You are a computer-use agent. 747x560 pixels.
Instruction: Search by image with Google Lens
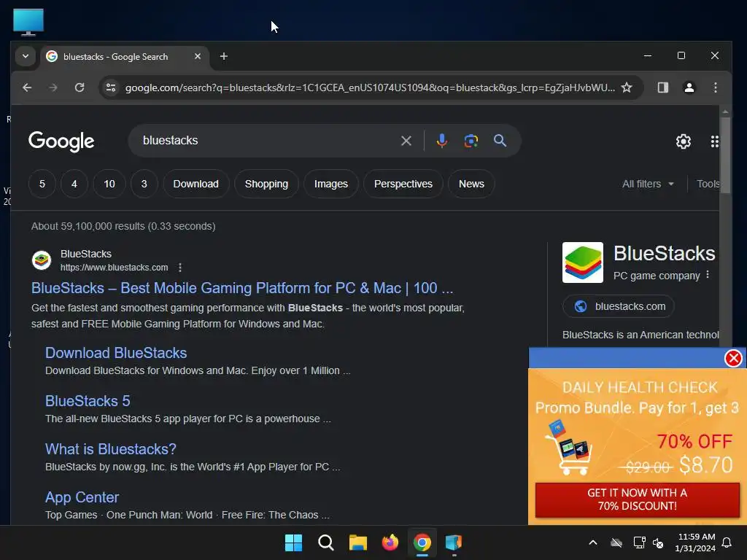(x=471, y=141)
